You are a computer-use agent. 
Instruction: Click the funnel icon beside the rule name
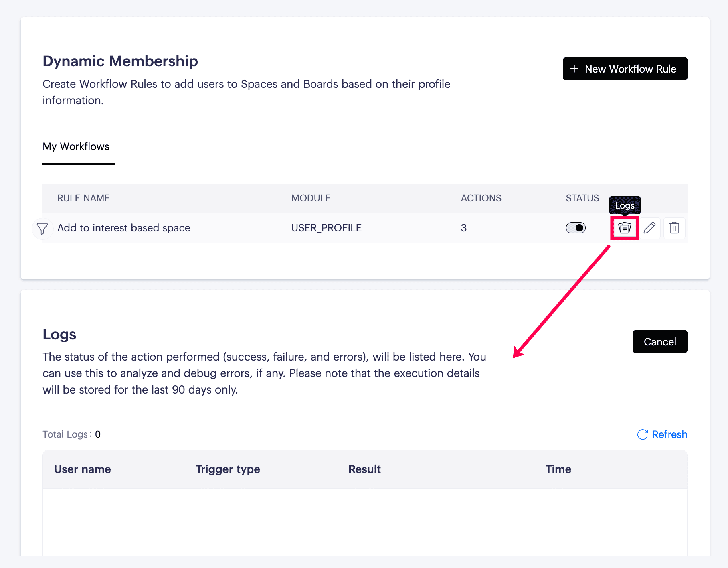coord(42,229)
